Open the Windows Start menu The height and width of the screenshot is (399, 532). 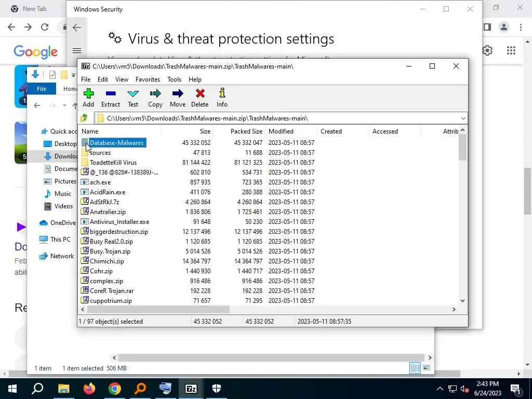click(12, 389)
